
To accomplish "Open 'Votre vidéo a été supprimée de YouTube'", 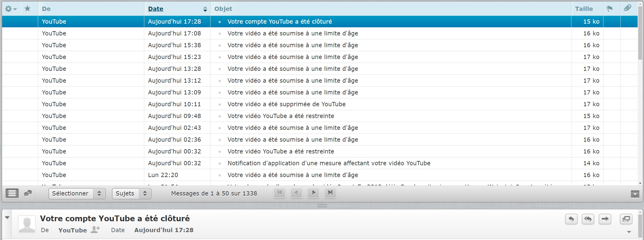I will tap(320, 104).
